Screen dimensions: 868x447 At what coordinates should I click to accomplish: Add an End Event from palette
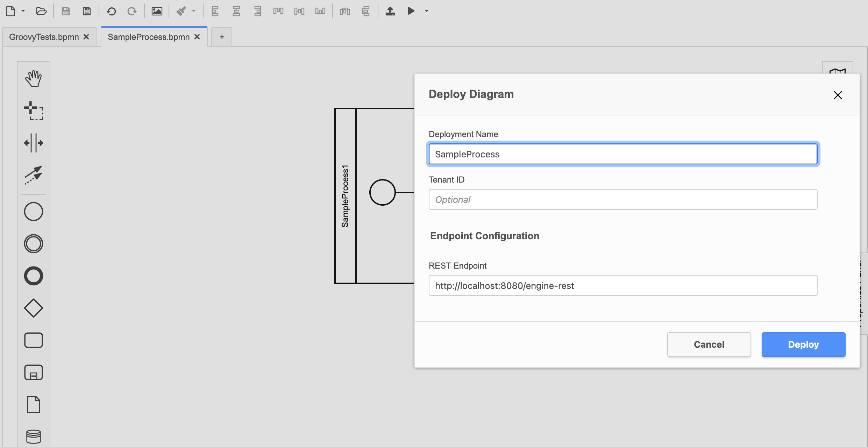(x=33, y=276)
